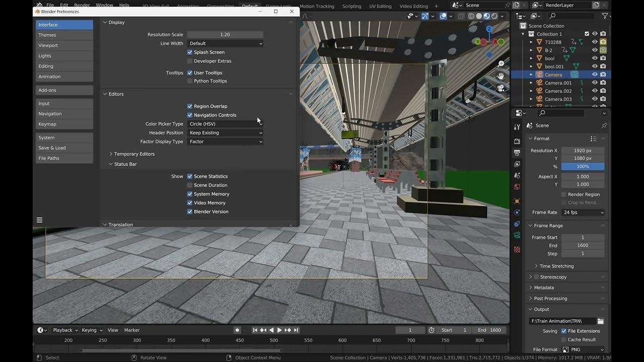The image size is (644, 362).
Task: Click the pin icon in Scene properties header
Action: (604, 125)
